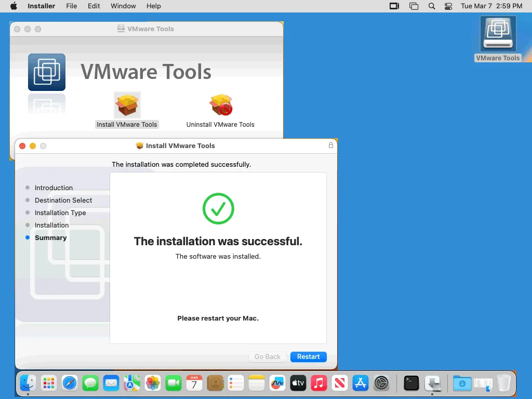Image resolution: width=532 pixels, height=399 pixels.
Task: Open Spotlight search in the menu bar
Action: (x=432, y=6)
